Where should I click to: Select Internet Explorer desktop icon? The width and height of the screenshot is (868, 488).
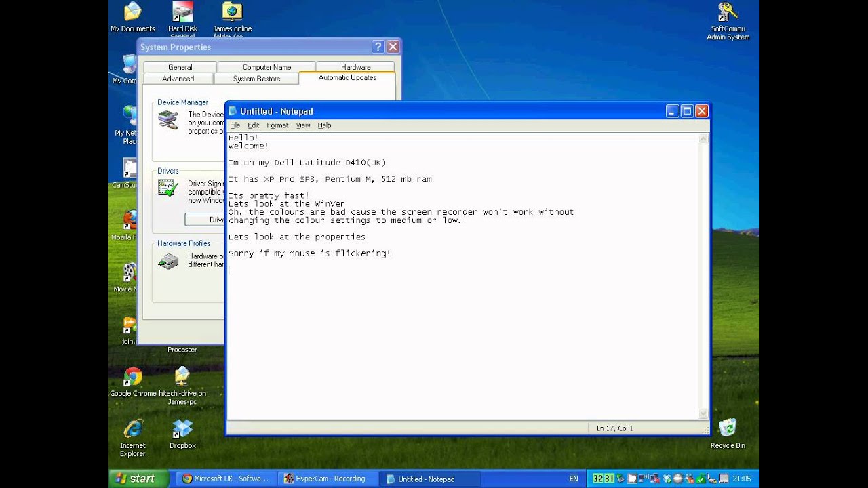(133, 438)
